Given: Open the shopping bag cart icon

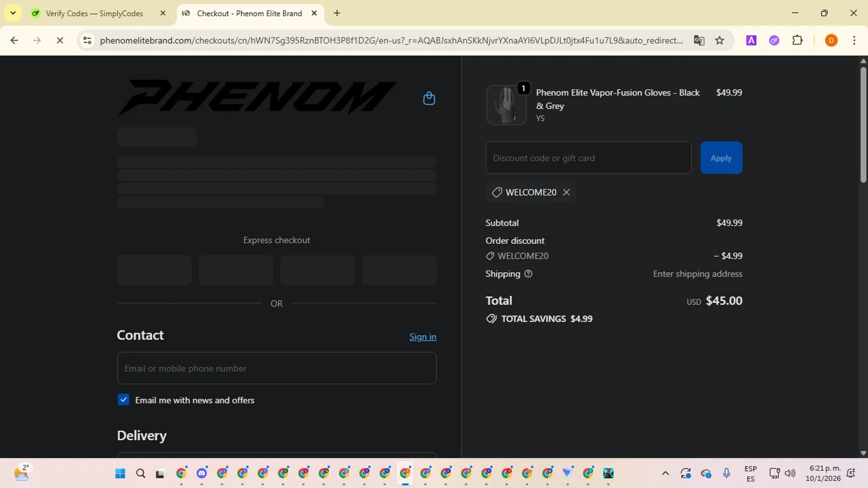Looking at the screenshot, I should coord(429,98).
